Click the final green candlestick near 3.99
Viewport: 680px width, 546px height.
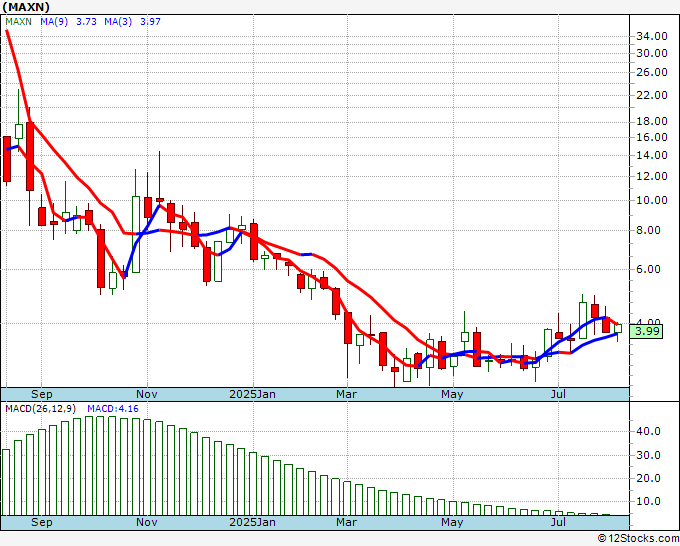(x=618, y=328)
